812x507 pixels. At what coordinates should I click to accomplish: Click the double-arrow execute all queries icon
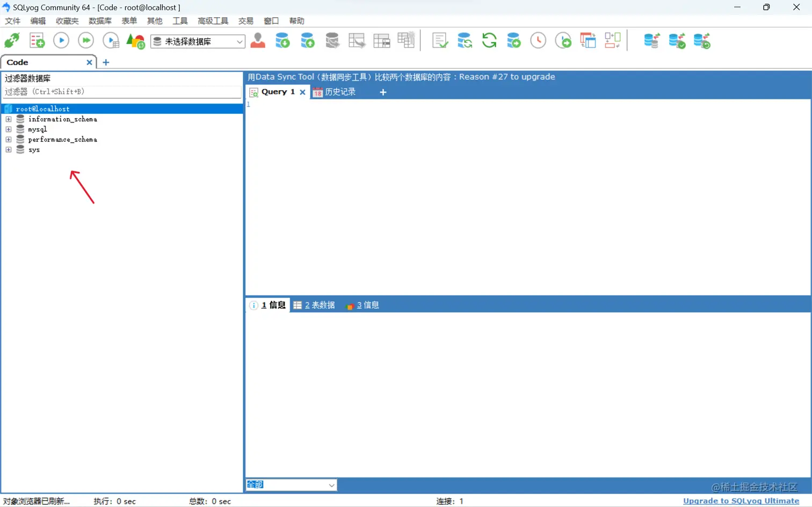(86, 41)
